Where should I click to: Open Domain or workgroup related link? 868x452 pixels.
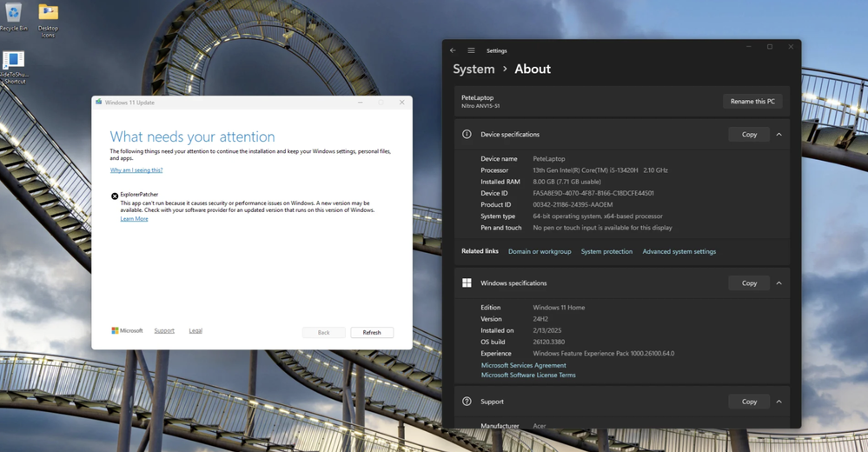point(540,251)
